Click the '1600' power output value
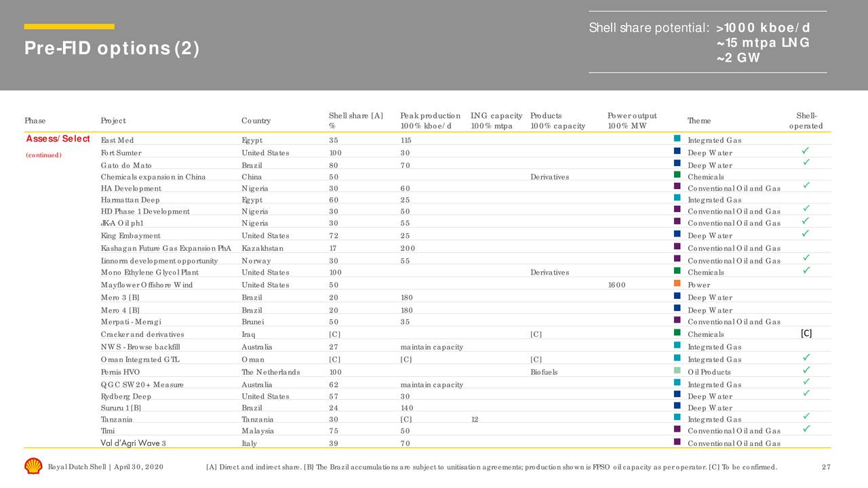Viewport: 868px width, 488px height. 616,285
